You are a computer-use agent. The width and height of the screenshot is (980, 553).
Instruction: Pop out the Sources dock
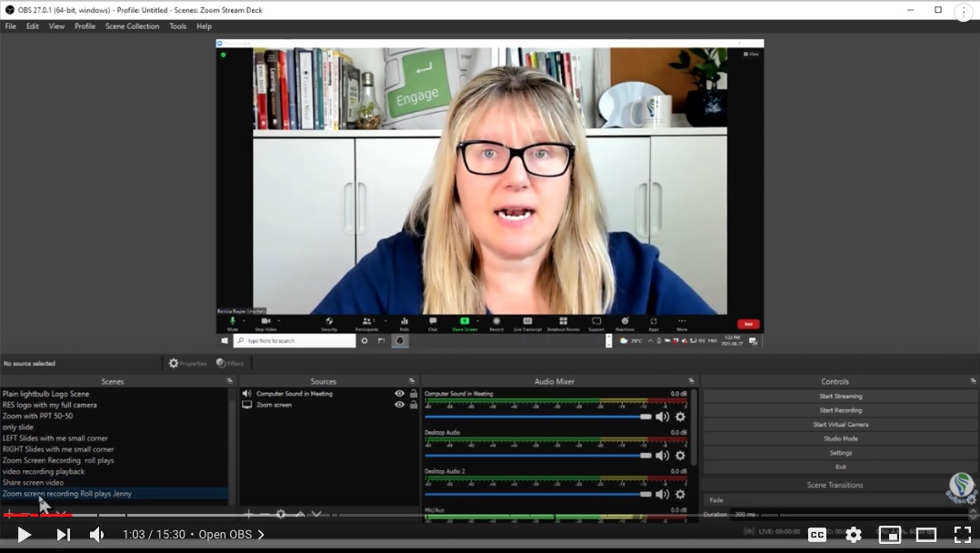[x=411, y=381]
